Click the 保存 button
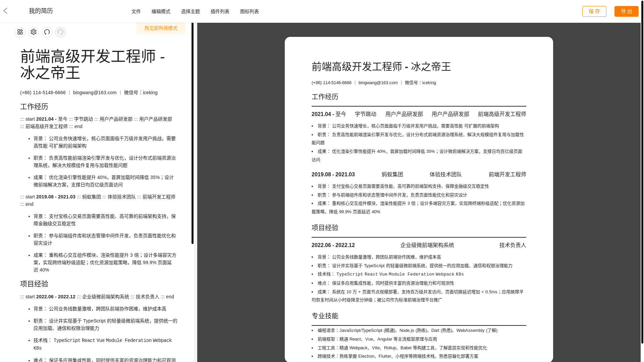The width and height of the screenshot is (644, 362). point(594,11)
